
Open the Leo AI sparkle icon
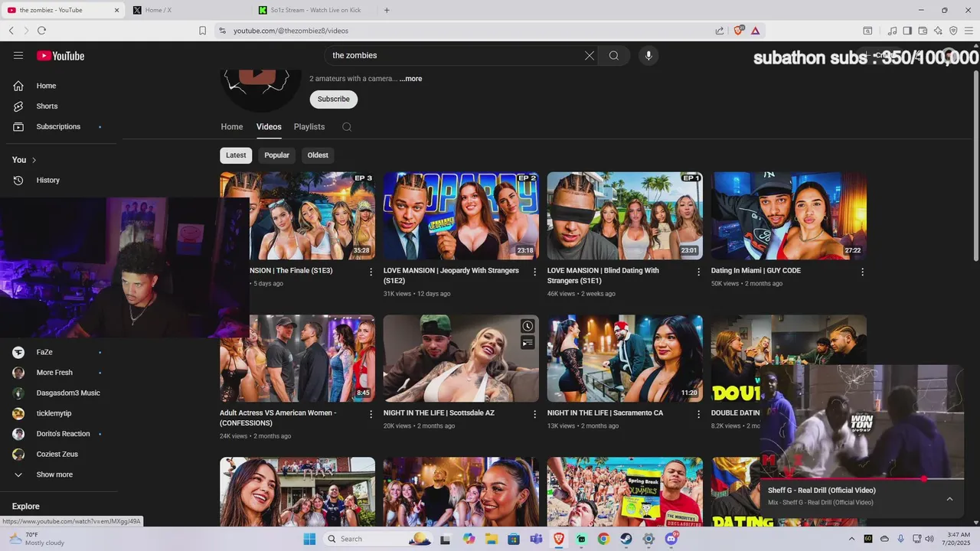(938, 31)
